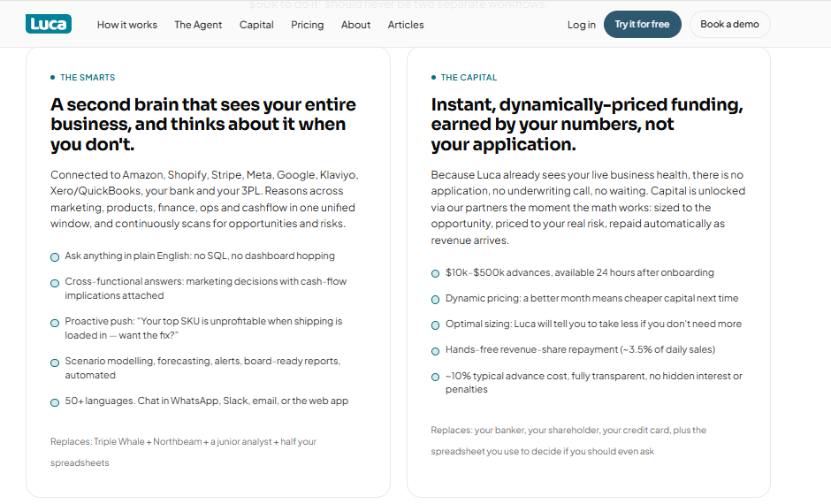This screenshot has height=504, width=831.
Task: Click the bullet beside 'Cross-functional answers'
Action: tap(55, 283)
